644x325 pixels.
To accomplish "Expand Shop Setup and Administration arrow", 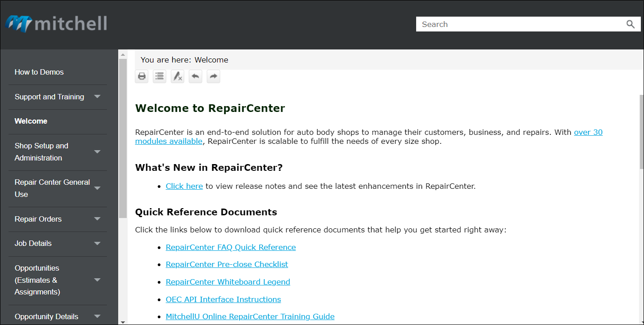I will tap(98, 152).
